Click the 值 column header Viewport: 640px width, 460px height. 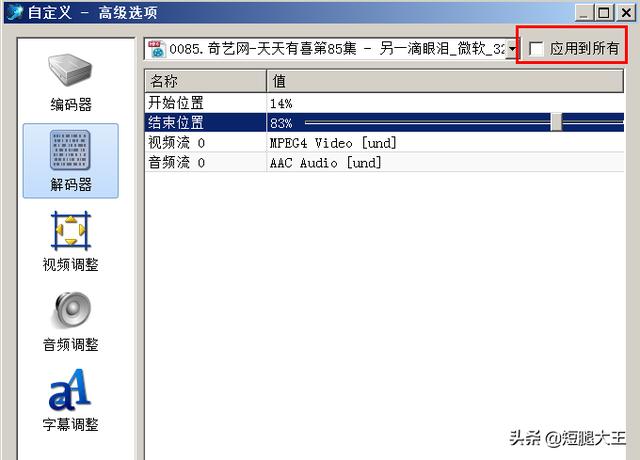pyautogui.click(x=445, y=81)
